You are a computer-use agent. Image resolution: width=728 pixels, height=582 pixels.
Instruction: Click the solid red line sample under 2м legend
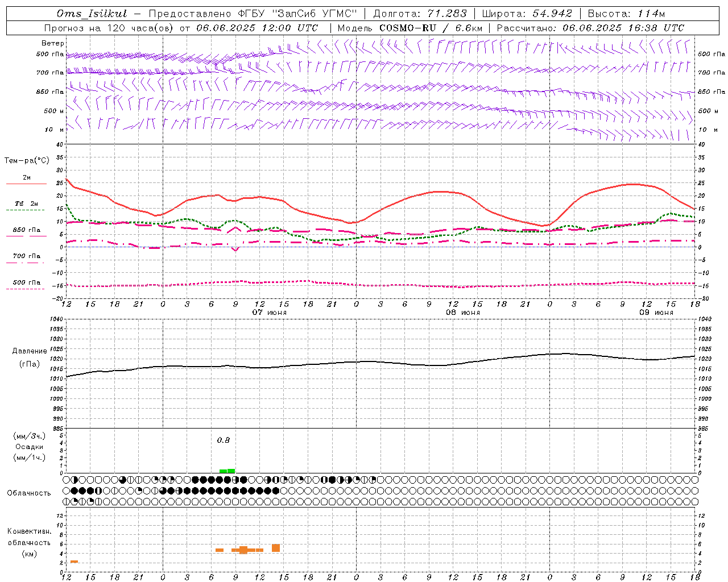26,184
